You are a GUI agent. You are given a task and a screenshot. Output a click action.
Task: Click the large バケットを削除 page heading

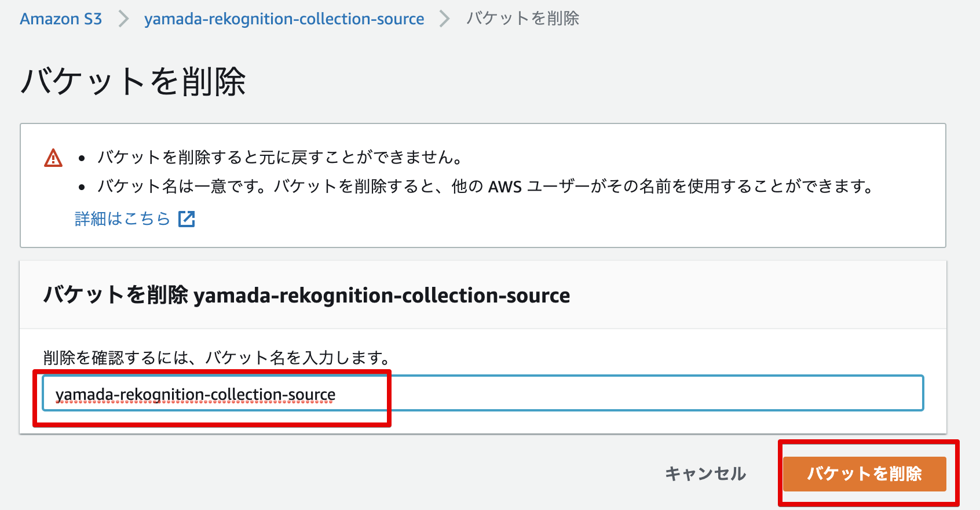click(x=133, y=81)
